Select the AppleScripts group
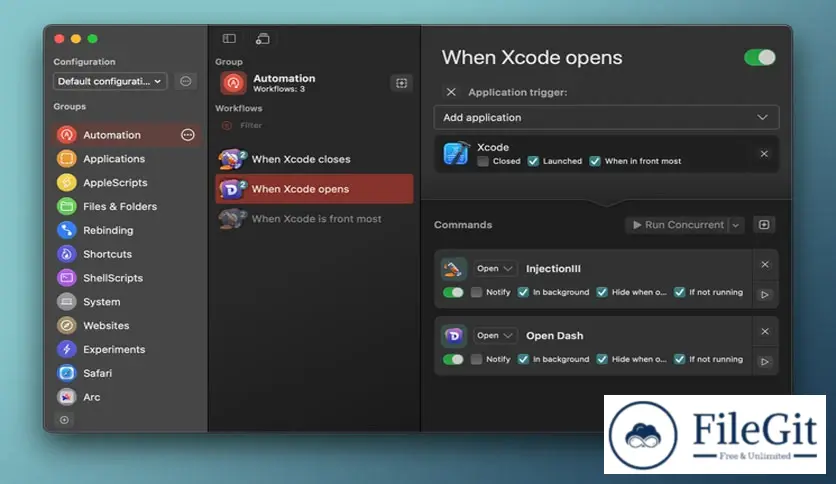Image resolution: width=836 pixels, height=484 pixels. (x=126, y=182)
